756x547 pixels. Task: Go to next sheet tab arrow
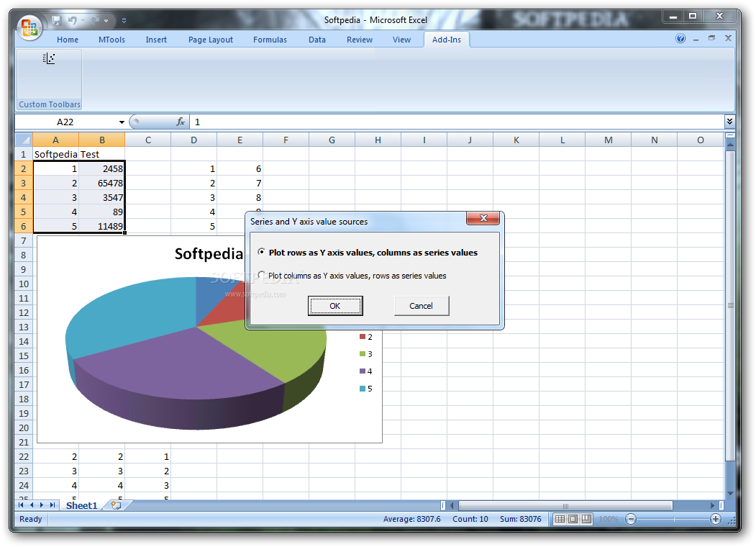42,505
